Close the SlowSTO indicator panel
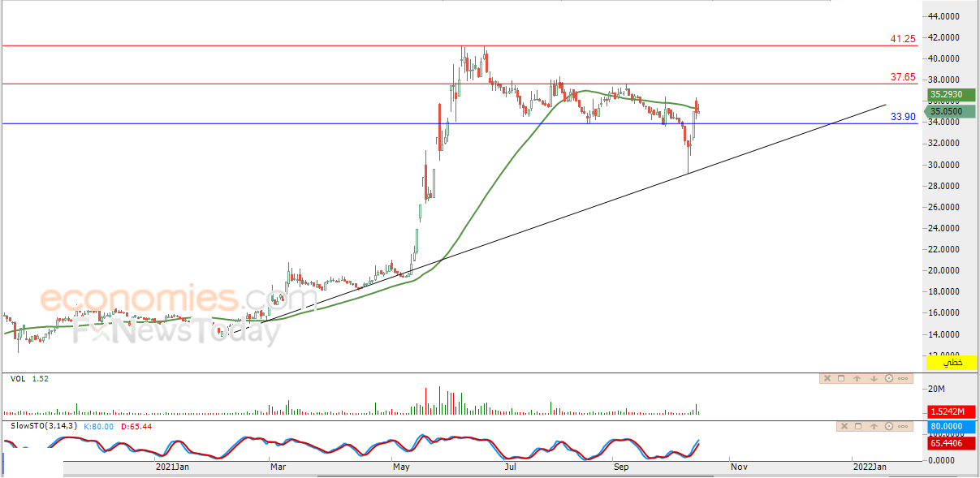The image size is (980, 478). [x=844, y=426]
